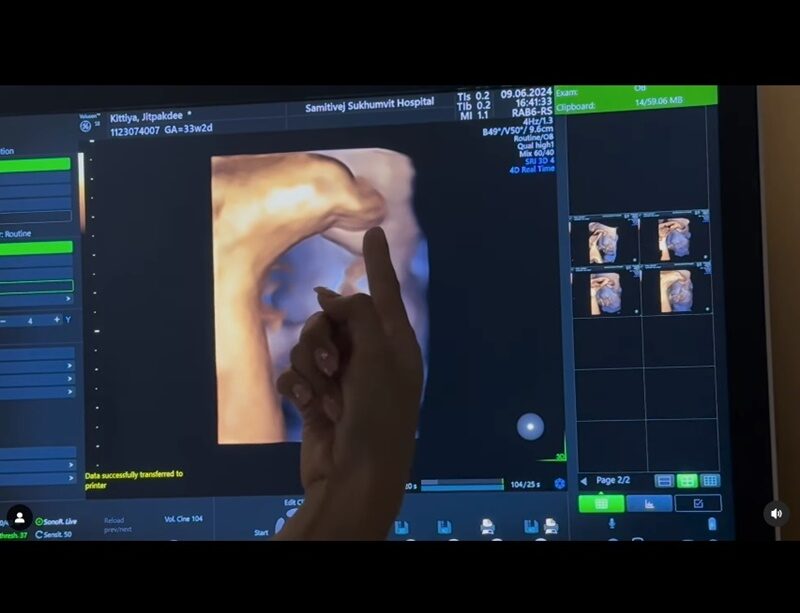Click the Vol. Cine 104 control
The height and width of the screenshot is (613, 800).
click(x=183, y=519)
